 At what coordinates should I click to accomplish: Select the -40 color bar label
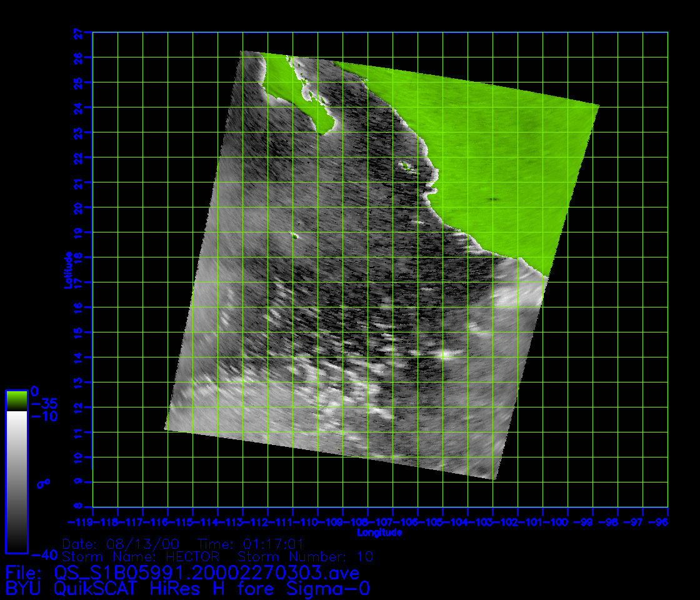43,554
